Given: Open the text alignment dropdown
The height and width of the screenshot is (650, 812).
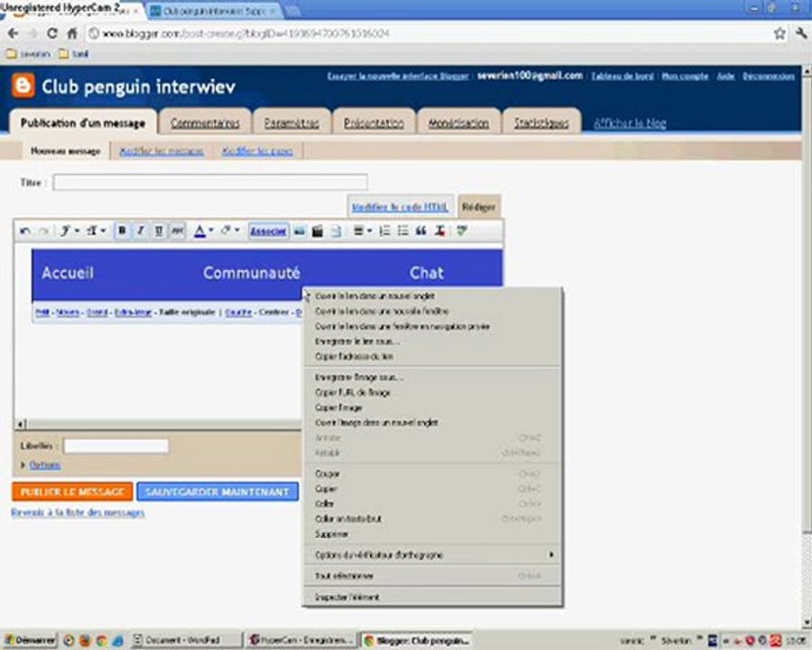Looking at the screenshot, I should [x=363, y=231].
